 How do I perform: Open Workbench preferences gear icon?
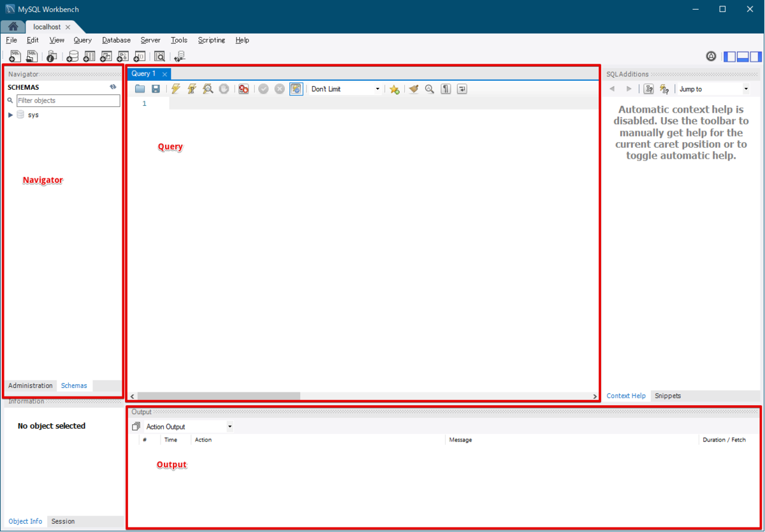click(711, 57)
